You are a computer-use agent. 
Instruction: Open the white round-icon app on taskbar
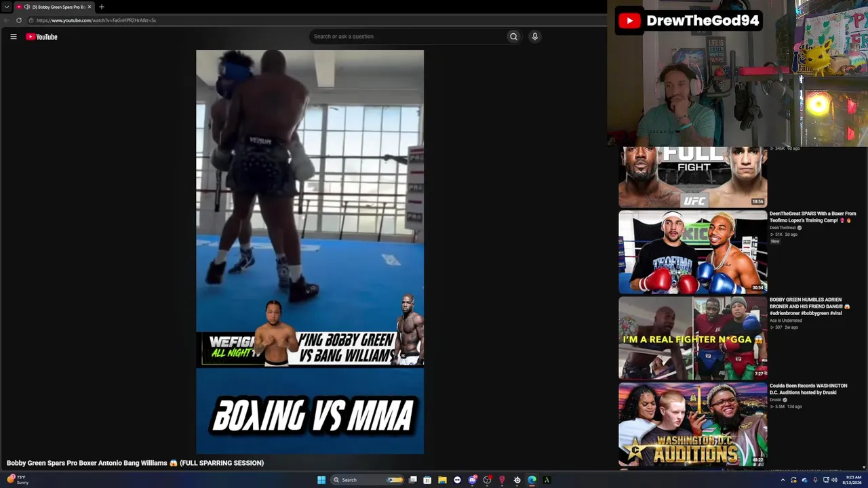[457, 480]
